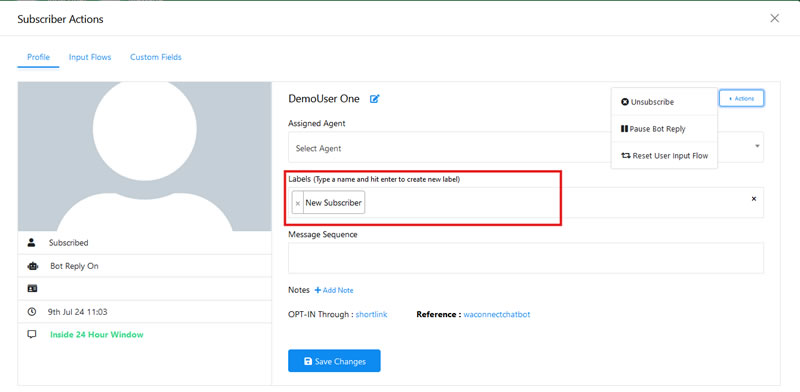Click the 9th Jul 24 11:03 timestamp
Viewport: 800px width, 392px height.
[78, 311]
